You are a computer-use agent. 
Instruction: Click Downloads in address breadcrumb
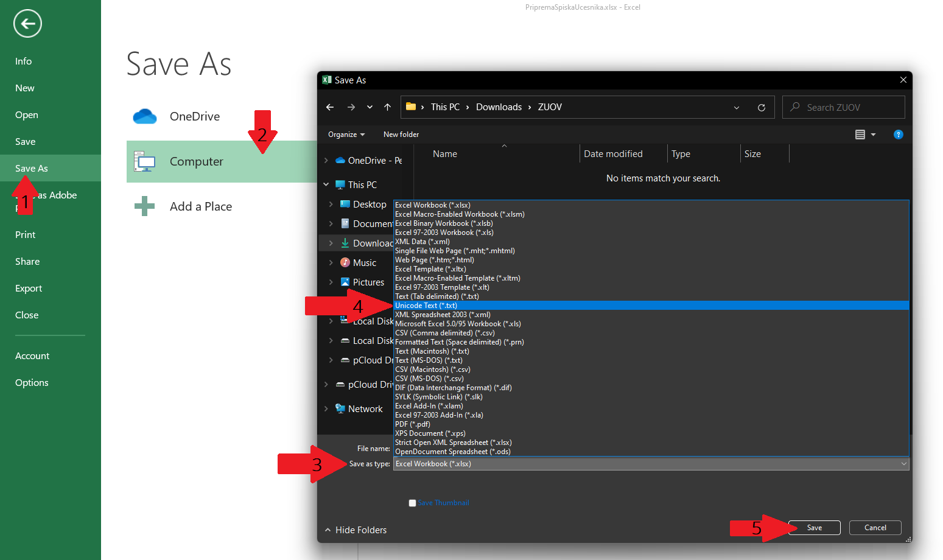pyautogui.click(x=499, y=107)
